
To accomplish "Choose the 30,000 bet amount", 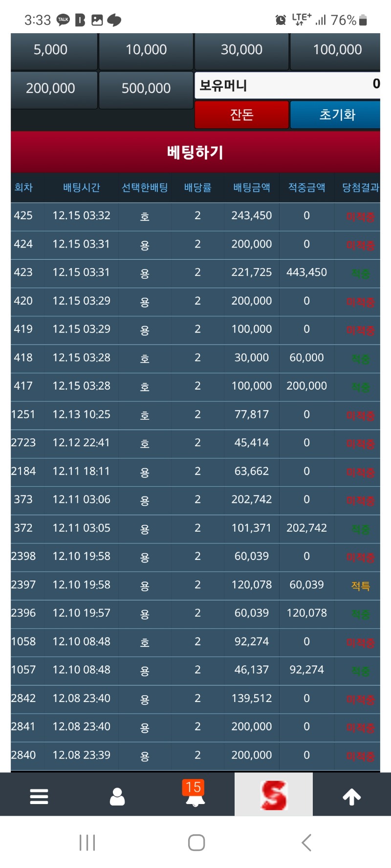I will 241,50.
